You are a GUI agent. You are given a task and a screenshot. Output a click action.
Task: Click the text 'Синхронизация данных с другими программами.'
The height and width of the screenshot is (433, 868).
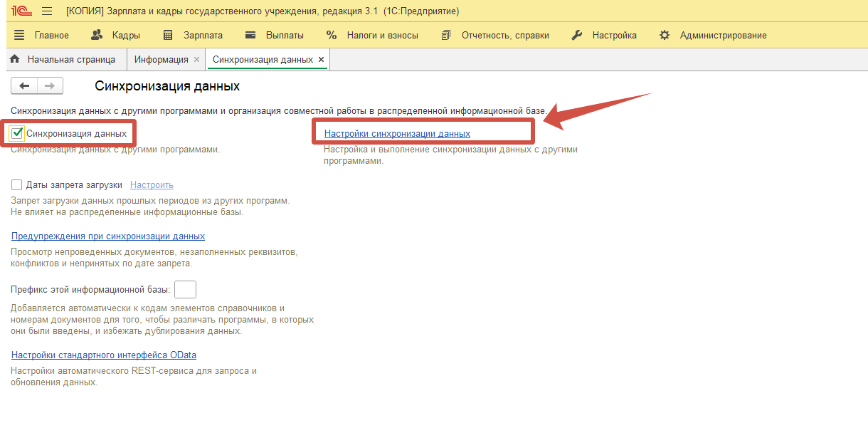pyautogui.click(x=115, y=150)
